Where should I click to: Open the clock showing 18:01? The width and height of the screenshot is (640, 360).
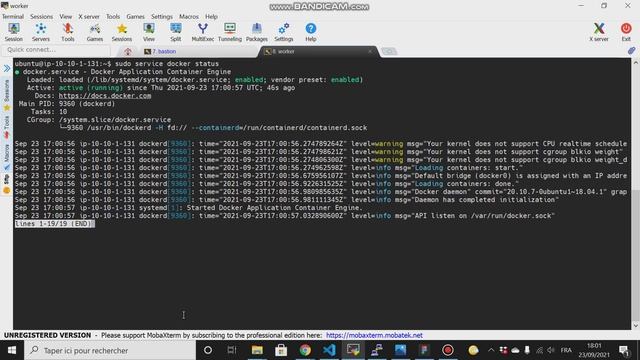(x=594, y=350)
